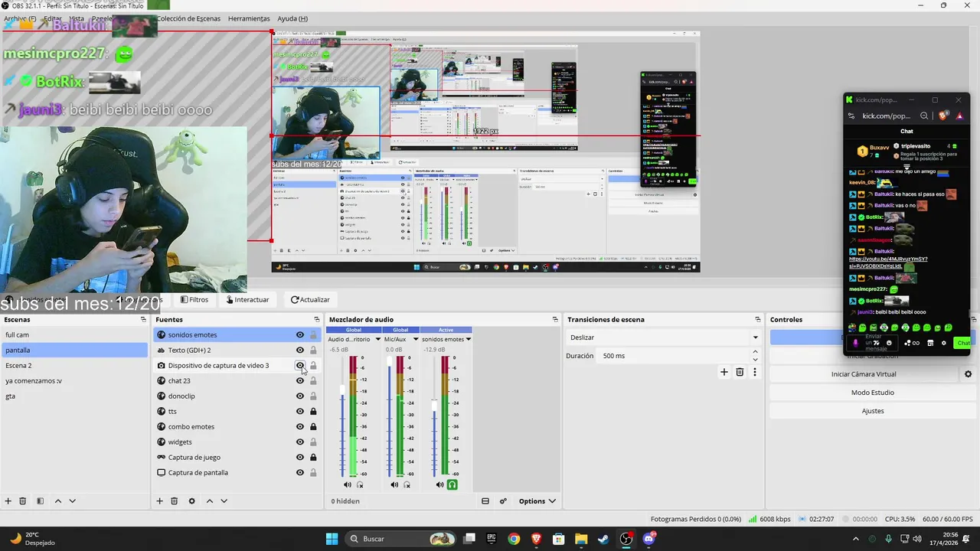The image size is (980, 551).
Task: Add a new scene with the plus icon
Action: click(8, 501)
